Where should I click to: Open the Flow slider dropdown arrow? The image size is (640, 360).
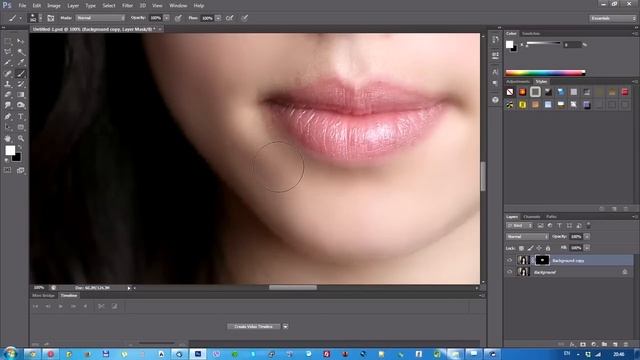218,18
